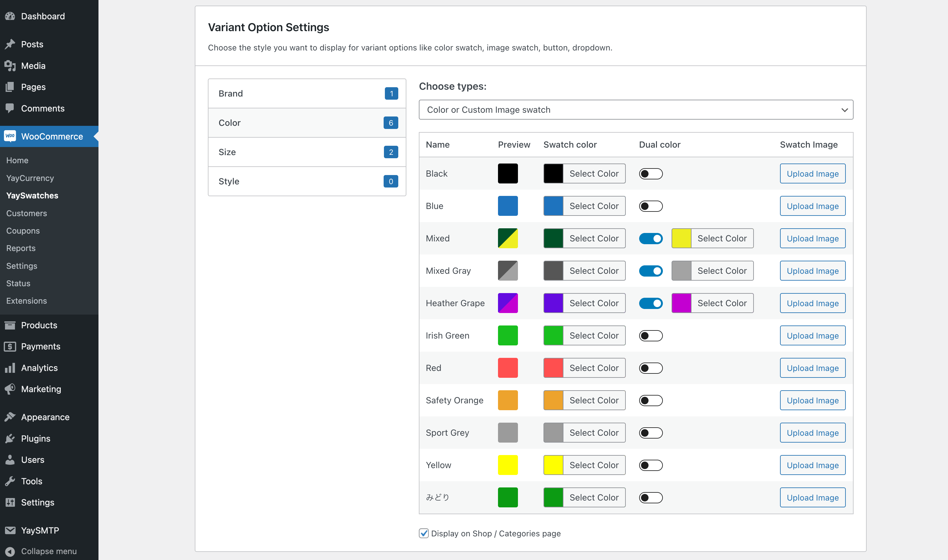Open the Size attribute tab

(x=307, y=152)
